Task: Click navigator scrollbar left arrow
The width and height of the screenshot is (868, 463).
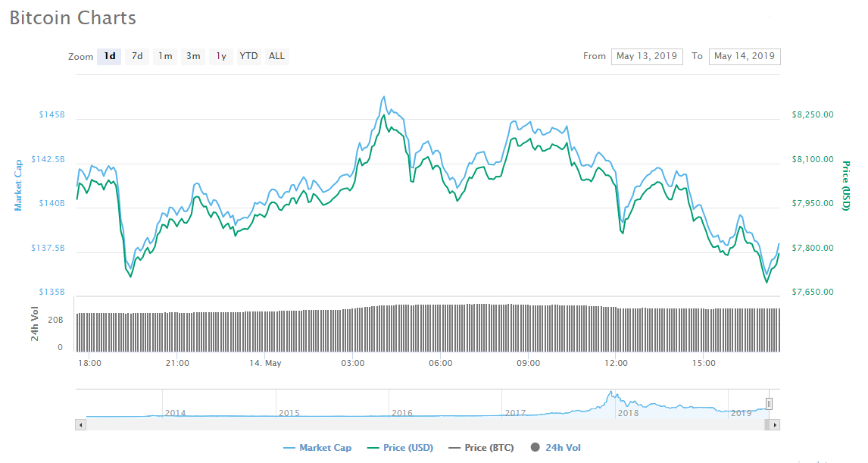Action: coord(80,425)
